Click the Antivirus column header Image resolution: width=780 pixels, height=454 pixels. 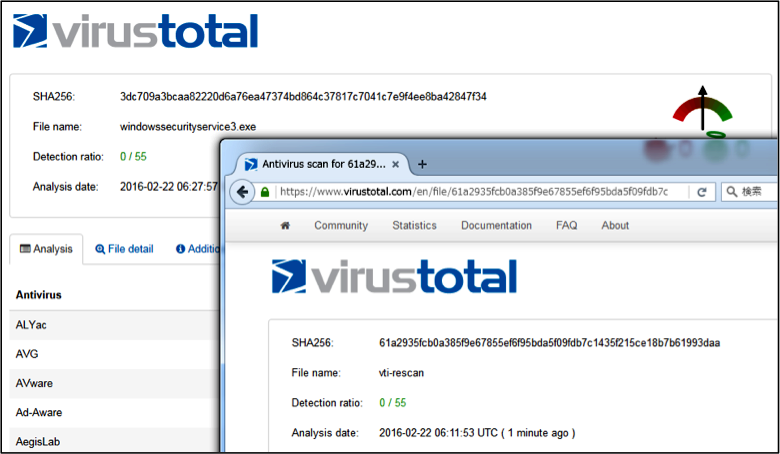pyautogui.click(x=39, y=295)
